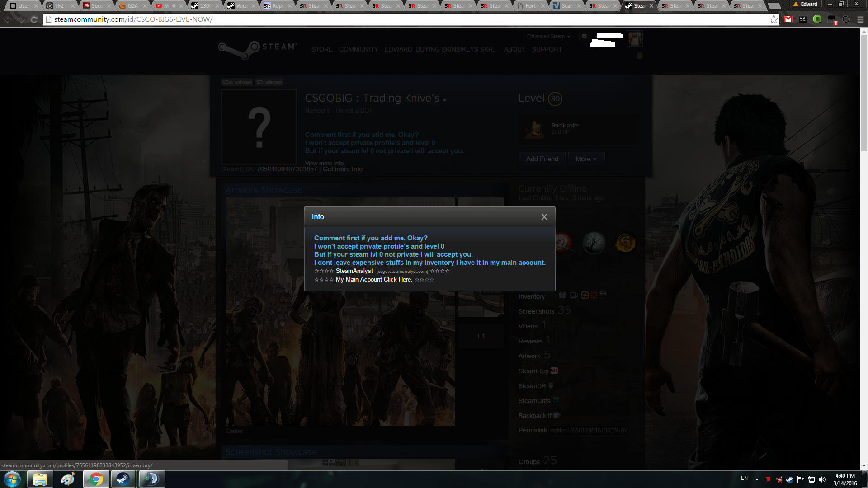868x488 pixels.
Task: Reload the page with the refresh icon
Action: click(34, 19)
